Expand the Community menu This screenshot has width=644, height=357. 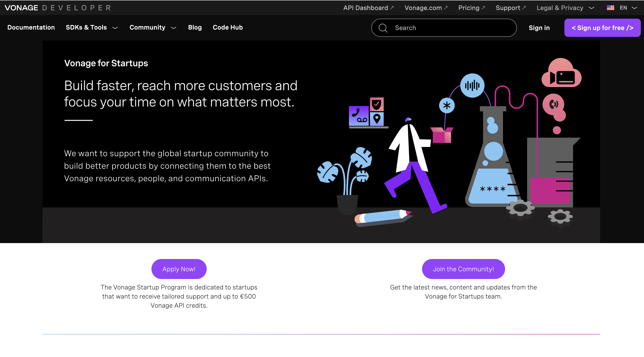pos(153,28)
